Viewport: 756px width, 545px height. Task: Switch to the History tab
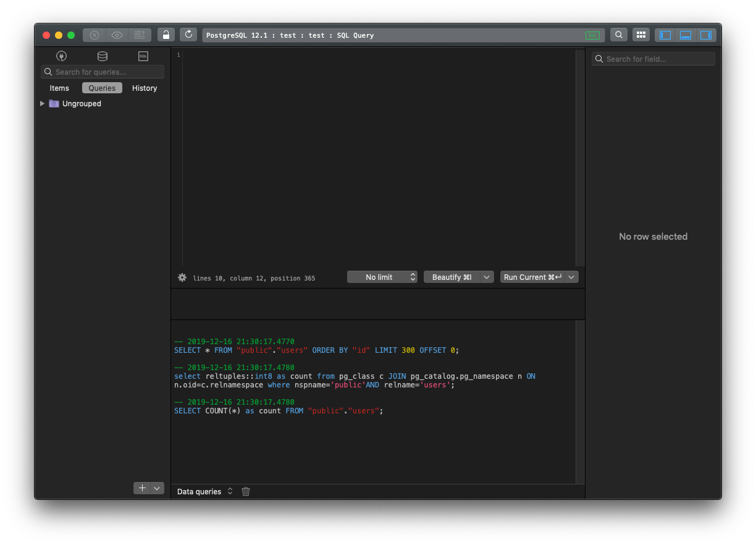click(145, 88)
